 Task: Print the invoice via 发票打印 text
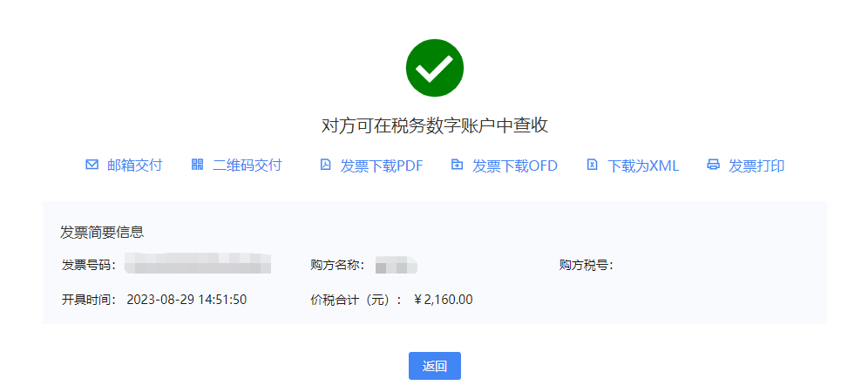click(x=756, y=166)
